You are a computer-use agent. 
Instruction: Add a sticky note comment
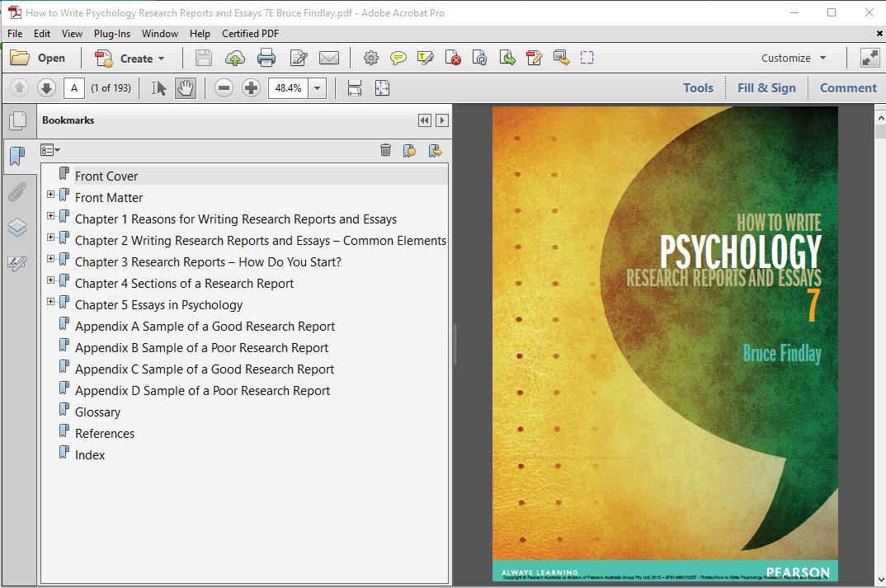point(399,58)
